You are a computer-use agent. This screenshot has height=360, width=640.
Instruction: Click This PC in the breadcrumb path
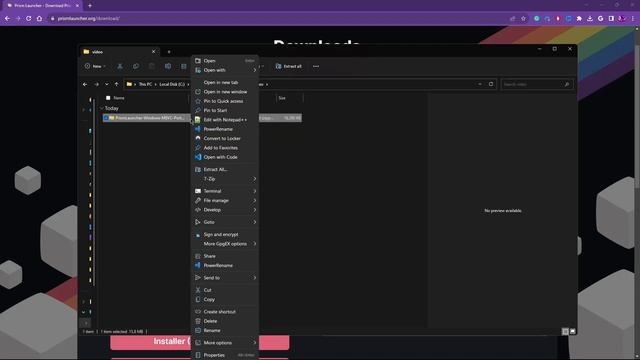coord(145,84)
